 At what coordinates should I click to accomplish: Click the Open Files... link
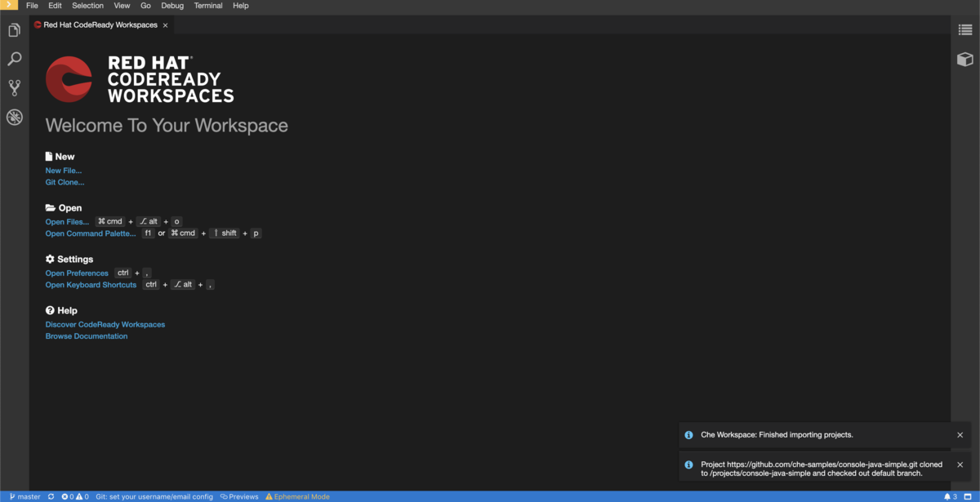coord(67,222)
